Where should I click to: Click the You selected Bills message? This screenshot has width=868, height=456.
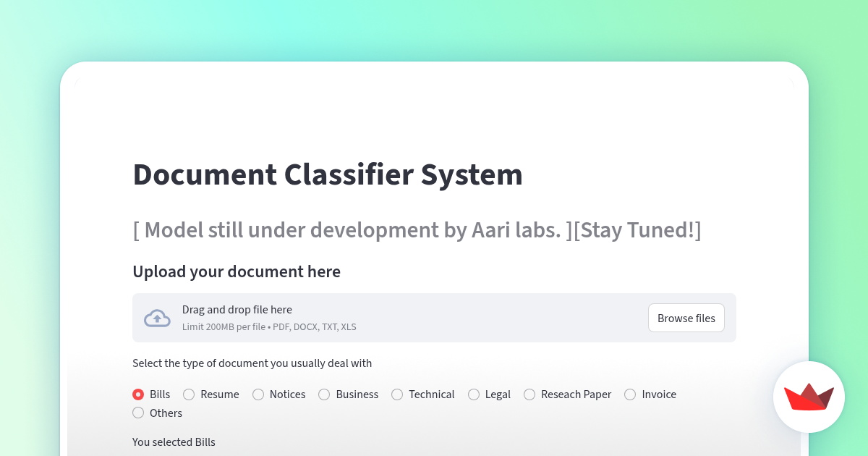pos(174,442)
